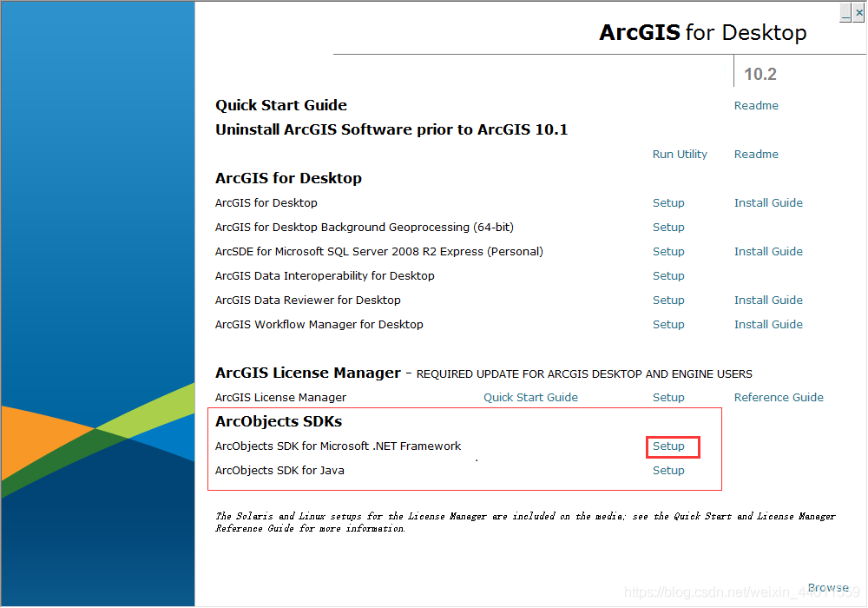
Task: Open Readme next to Run Utility
Action: click(x=756, y=154)
